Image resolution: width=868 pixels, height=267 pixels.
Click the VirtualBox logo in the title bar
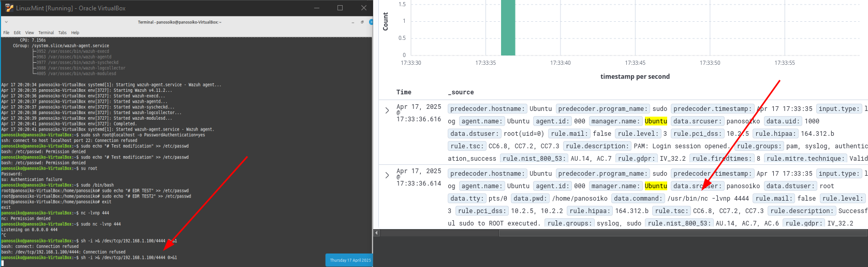click(x=9, y=8)
